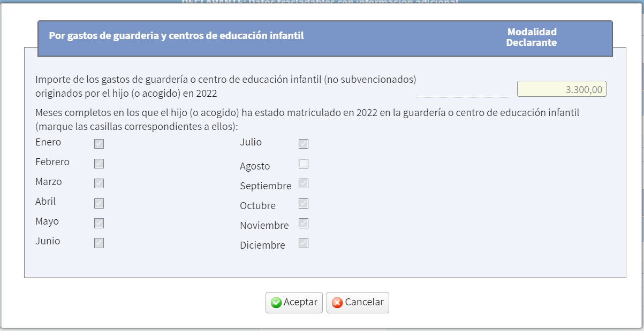Toggle the Junio checkbox
Screen dimensions: 644x331
click(99, 243)
